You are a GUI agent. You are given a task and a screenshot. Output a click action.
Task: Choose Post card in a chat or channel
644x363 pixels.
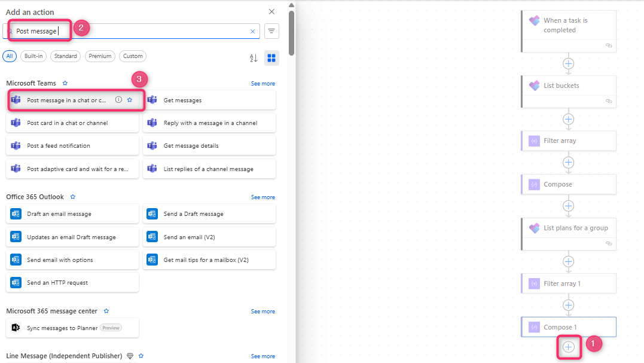(72, 123)
